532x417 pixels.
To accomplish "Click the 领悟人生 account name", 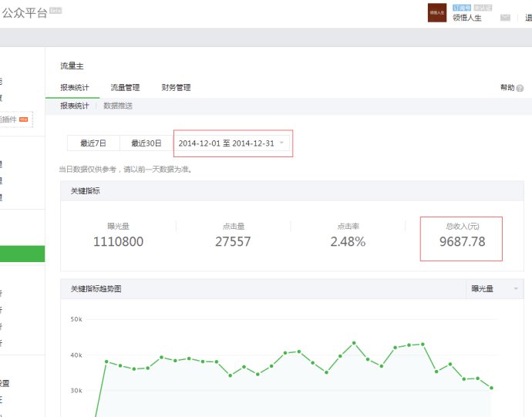I will coord(467,18).
